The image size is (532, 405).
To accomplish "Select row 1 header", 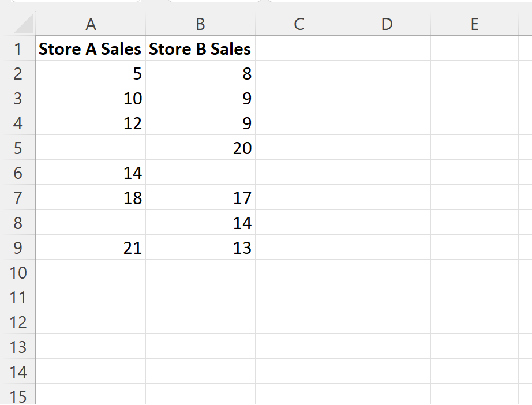I will 18,48.
